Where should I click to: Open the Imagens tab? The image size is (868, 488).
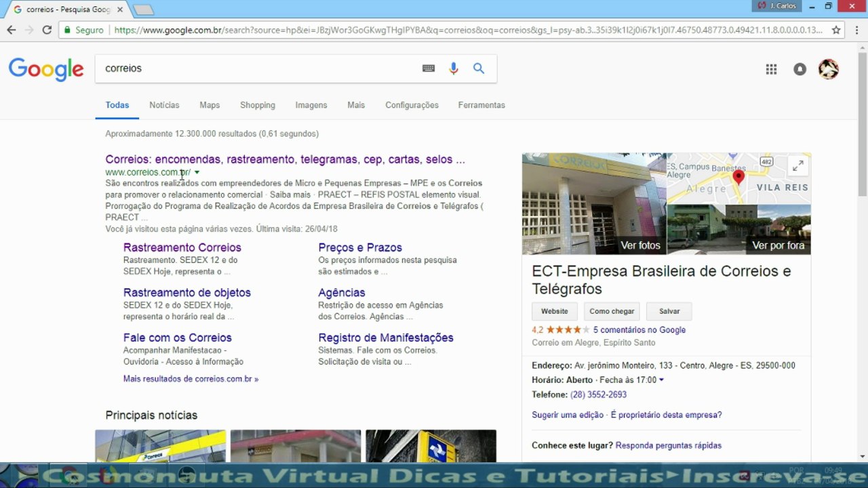tap(311, 105)
